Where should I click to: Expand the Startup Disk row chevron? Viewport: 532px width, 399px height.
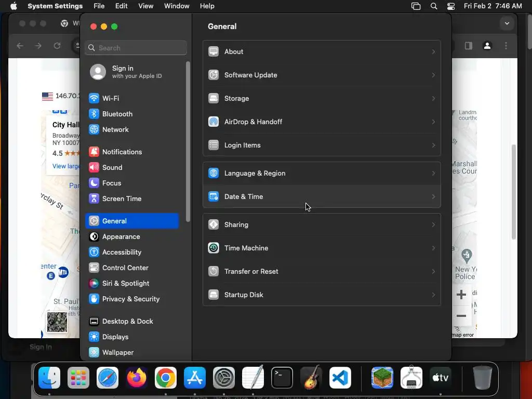click(433, 295)
